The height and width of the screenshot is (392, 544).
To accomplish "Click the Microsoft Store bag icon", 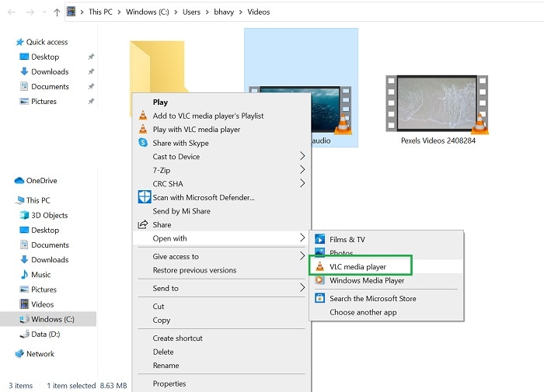I will point(320,298).
